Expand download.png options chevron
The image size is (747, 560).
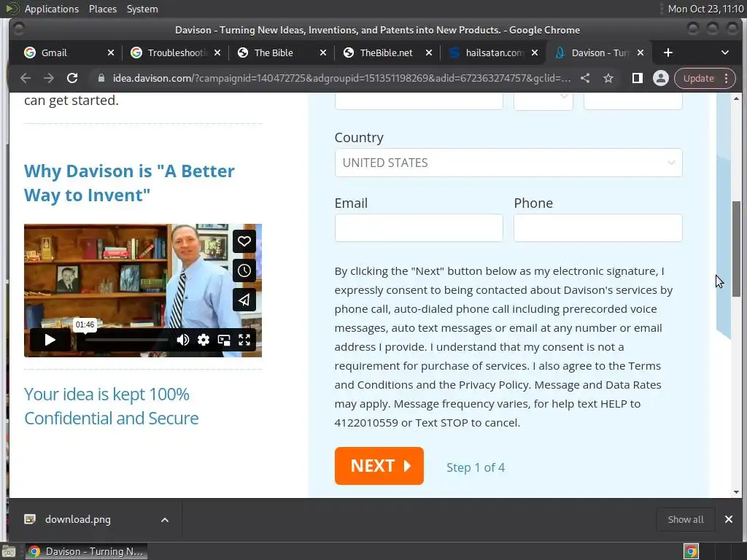click(x=164, y=520)
